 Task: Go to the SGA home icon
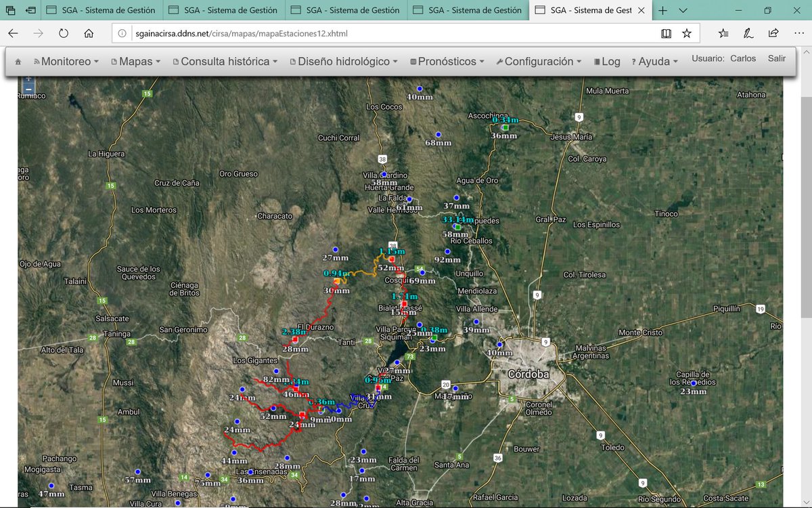(18, 62)
